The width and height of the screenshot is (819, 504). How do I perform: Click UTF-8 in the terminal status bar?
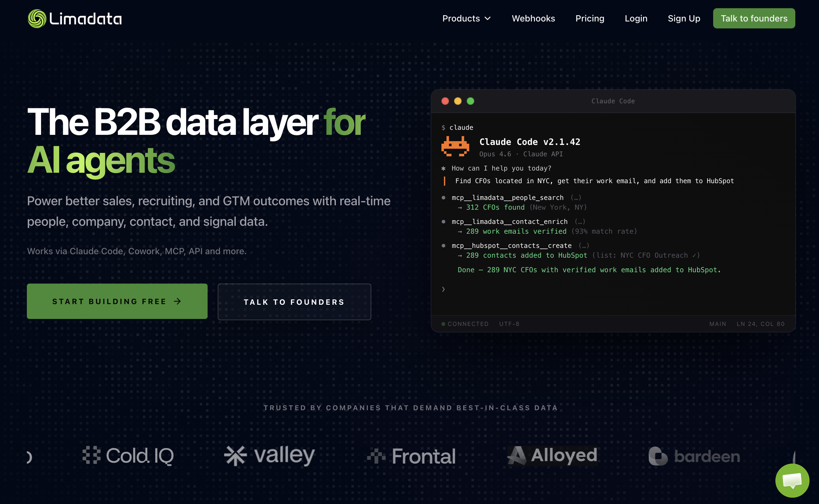tap(509, 324)
